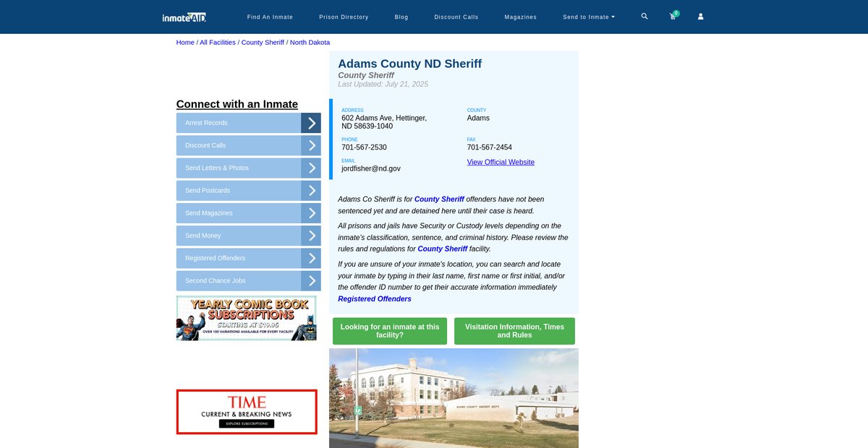Open the View Official Website link
Screen dimensions: 868x448
click(x=501, y=162)
